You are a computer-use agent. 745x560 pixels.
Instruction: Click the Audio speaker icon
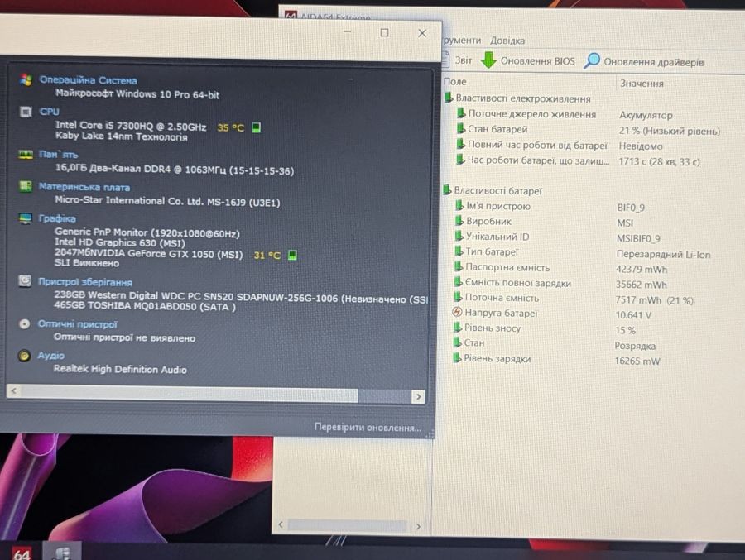pos(24,356)
